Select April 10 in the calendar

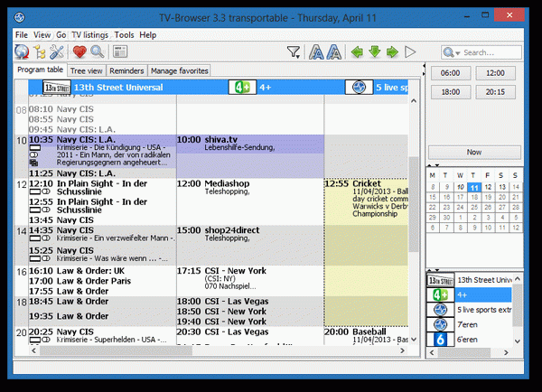click(x=460, y=187)
